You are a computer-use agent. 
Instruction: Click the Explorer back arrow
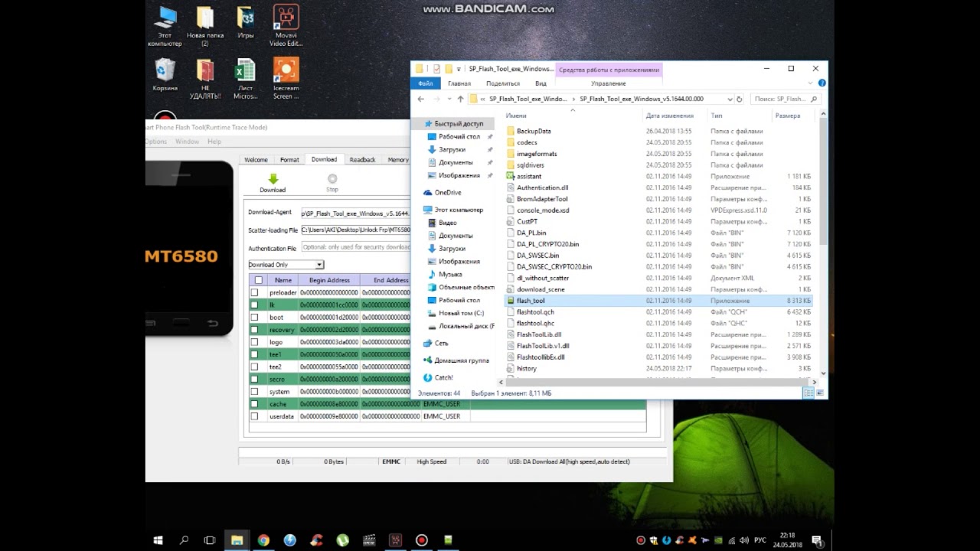pyautogui.click(x=420, y=99)
